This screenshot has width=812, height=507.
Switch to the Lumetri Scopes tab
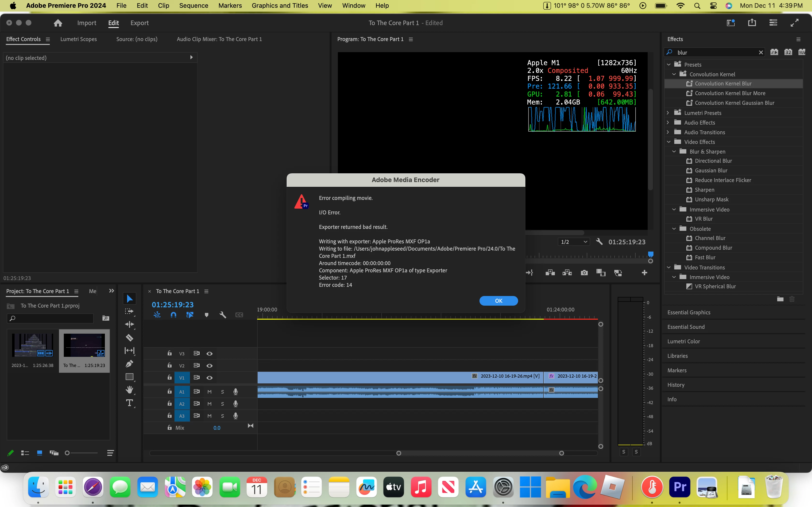pos(79,39)
